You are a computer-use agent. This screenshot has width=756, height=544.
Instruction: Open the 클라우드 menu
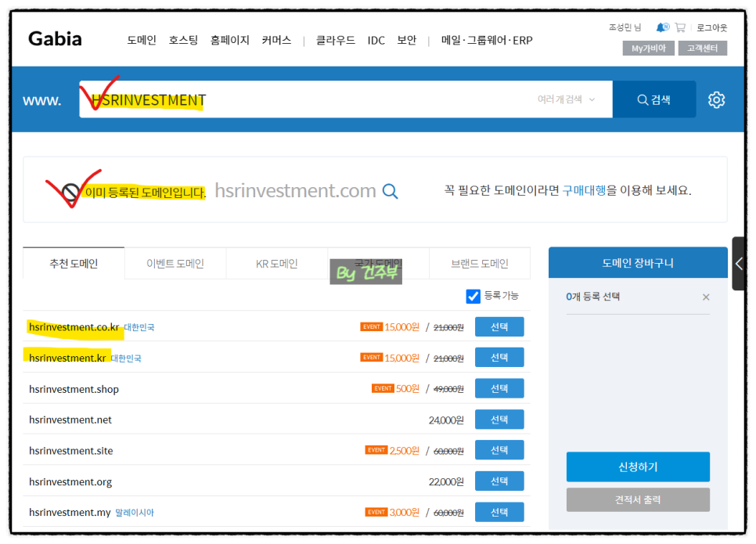pyautogui.click(x=336, y=40)
